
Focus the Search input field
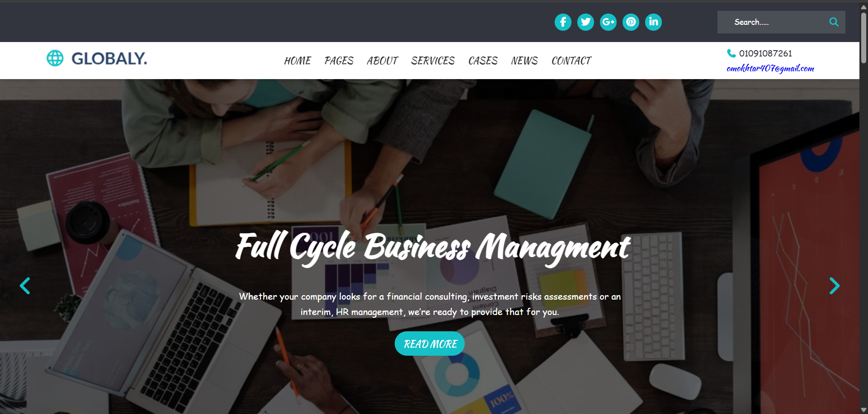pyautogui.click(x=773, y=22)
